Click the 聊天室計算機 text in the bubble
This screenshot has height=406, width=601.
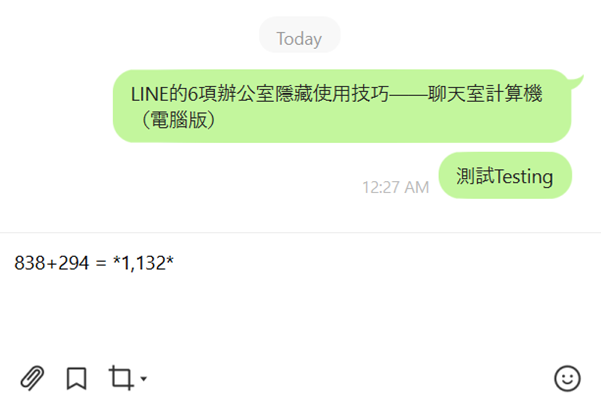pyautogui.click(x=485, y=94)
